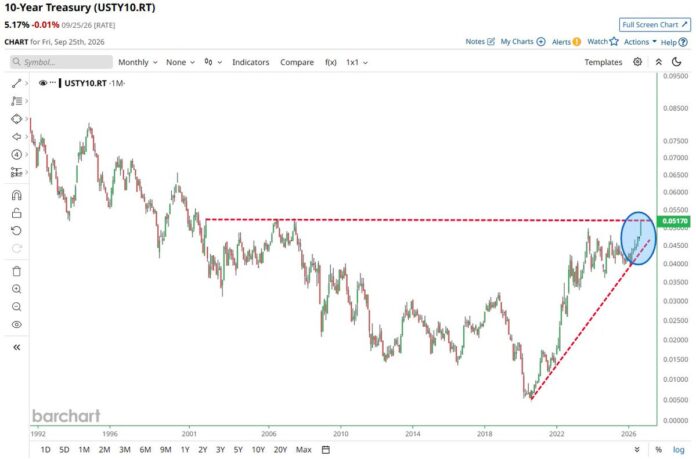This screenshot has width=696, height=459.
Task: Open the chart settings gear
Action: coord(637,62)
